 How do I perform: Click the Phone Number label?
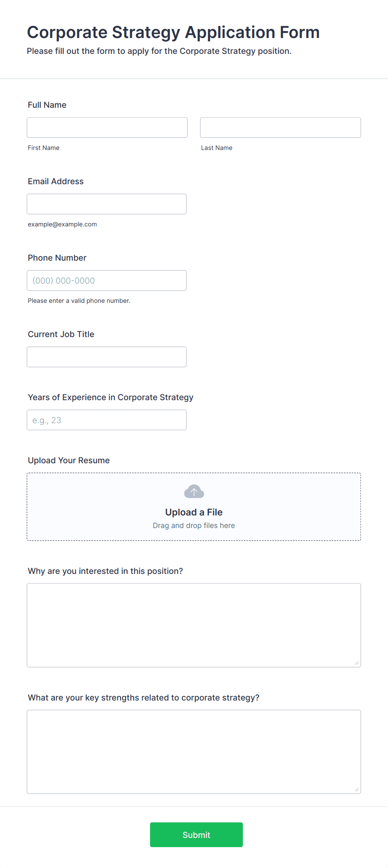57,258
